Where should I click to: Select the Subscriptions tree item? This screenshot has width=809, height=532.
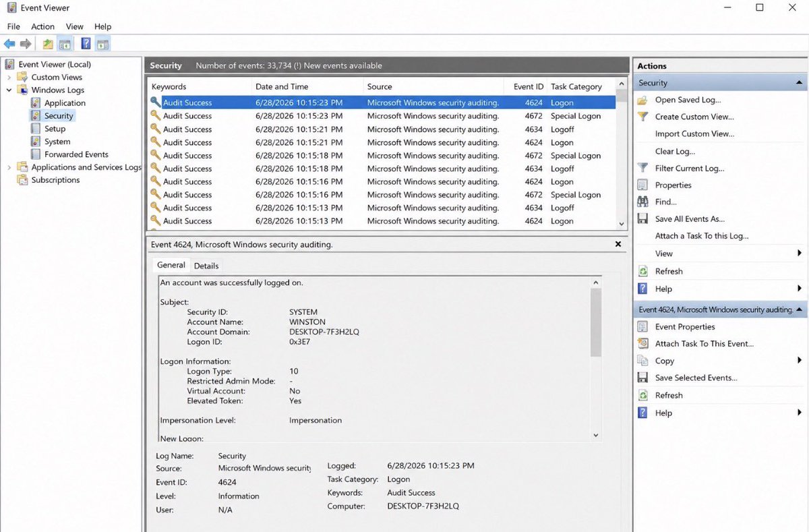pos(55,180)
